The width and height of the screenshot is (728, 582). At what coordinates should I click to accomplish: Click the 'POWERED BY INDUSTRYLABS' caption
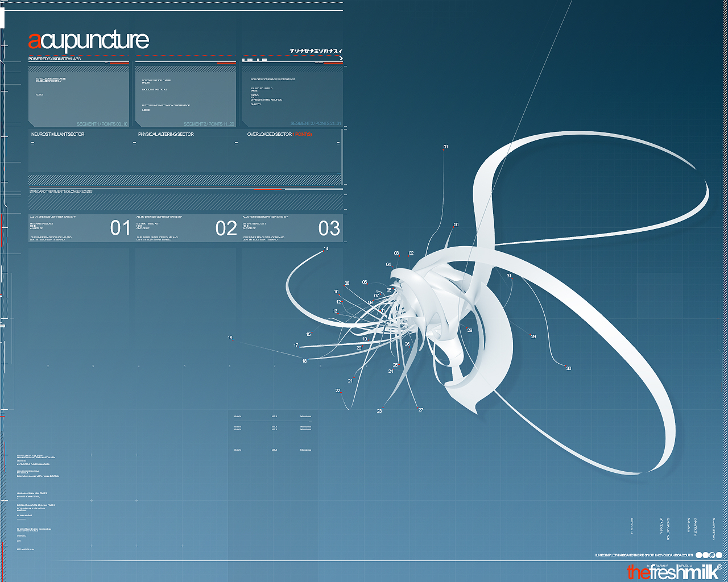(x=55, y=59)
